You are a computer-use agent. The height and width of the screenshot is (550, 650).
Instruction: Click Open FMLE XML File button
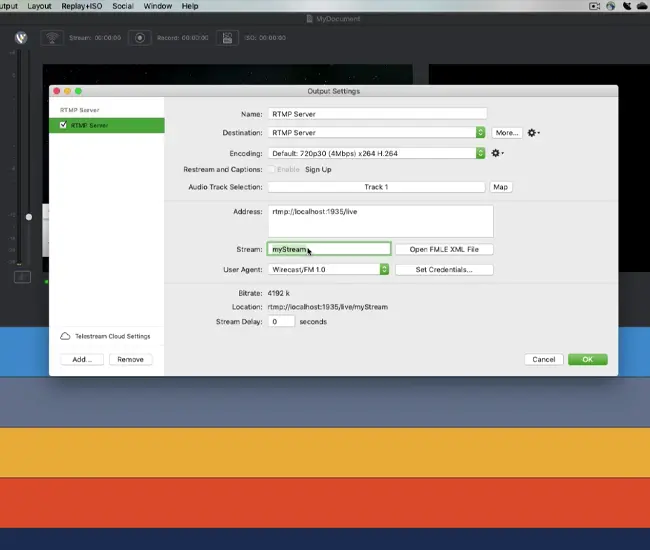[444, 249]
